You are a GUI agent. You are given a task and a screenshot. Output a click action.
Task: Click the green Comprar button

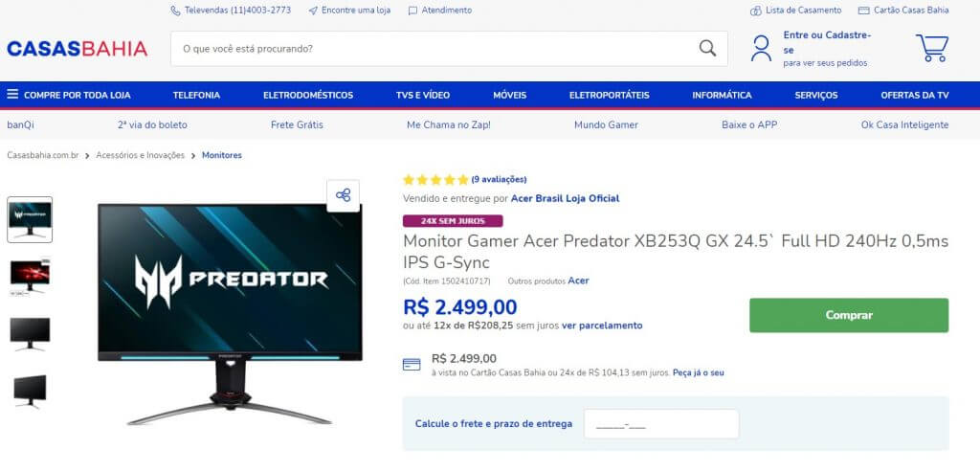coord(849,315)
